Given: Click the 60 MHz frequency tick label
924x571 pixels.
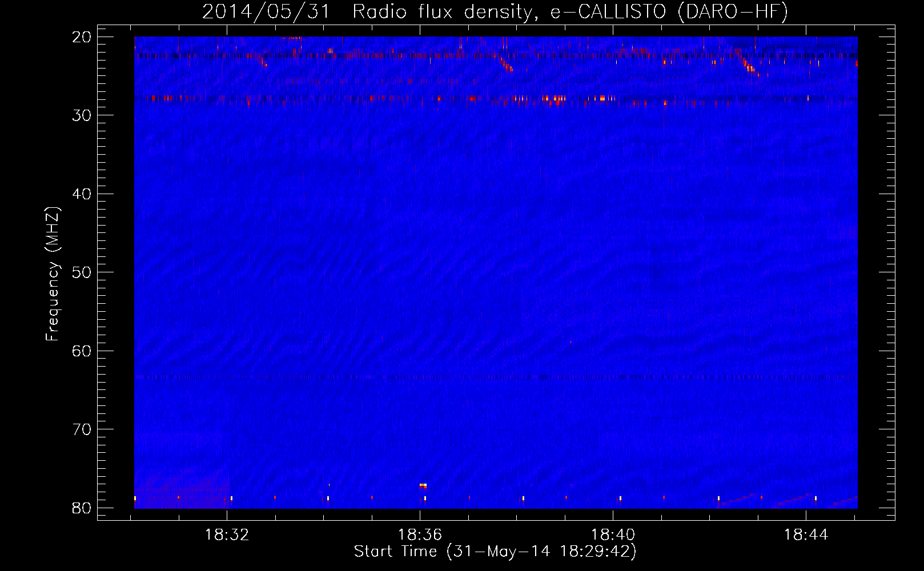Looking at the screenshot, I should 82,351.
